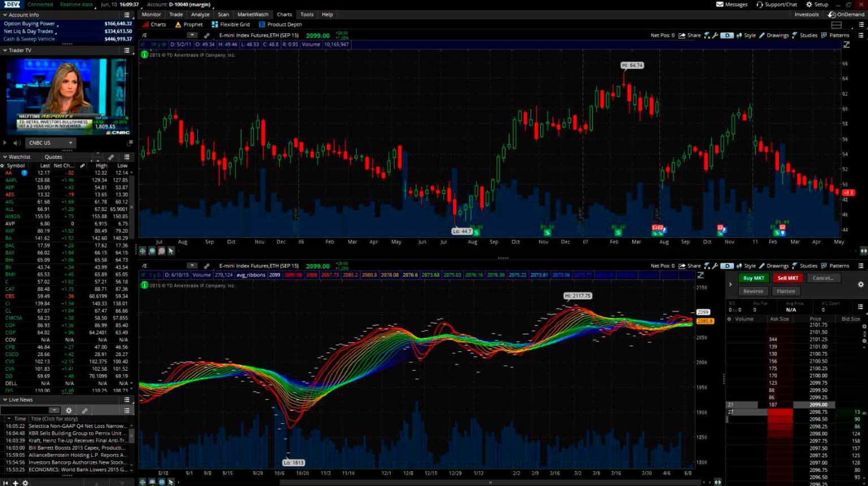Share the upper chart
The width and height of the screenshot is (868, 486).
(689, 36)
